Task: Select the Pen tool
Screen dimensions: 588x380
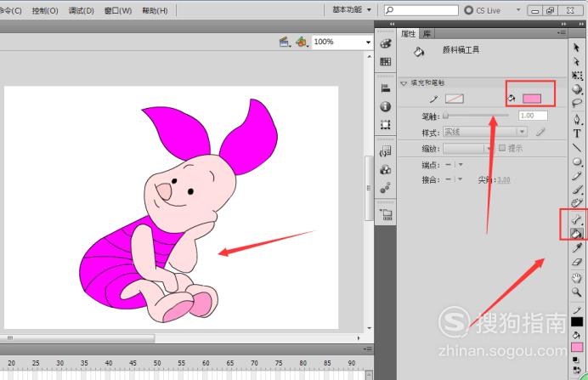Action: 577,120
